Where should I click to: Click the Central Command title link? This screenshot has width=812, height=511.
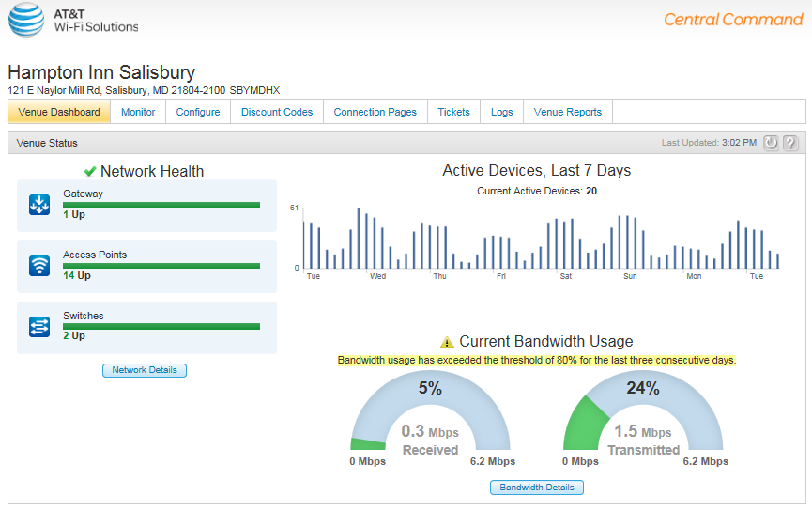pyautogui.click(x=733, y=20)
